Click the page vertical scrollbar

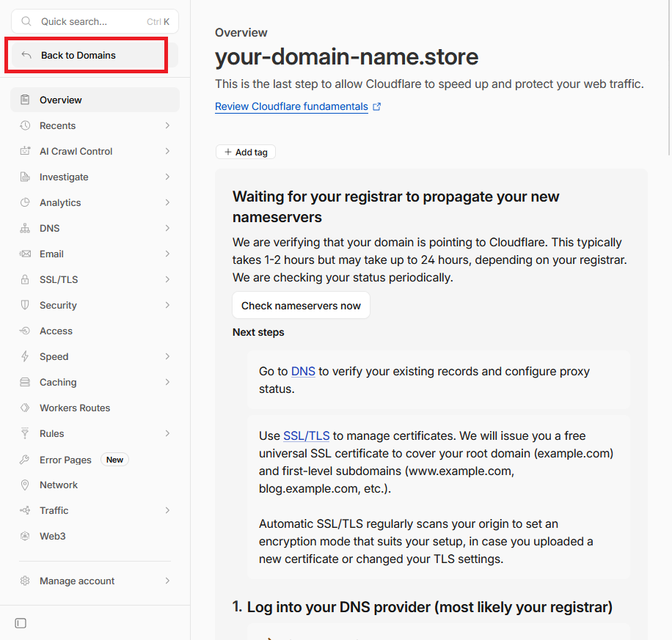pos(669,77)
